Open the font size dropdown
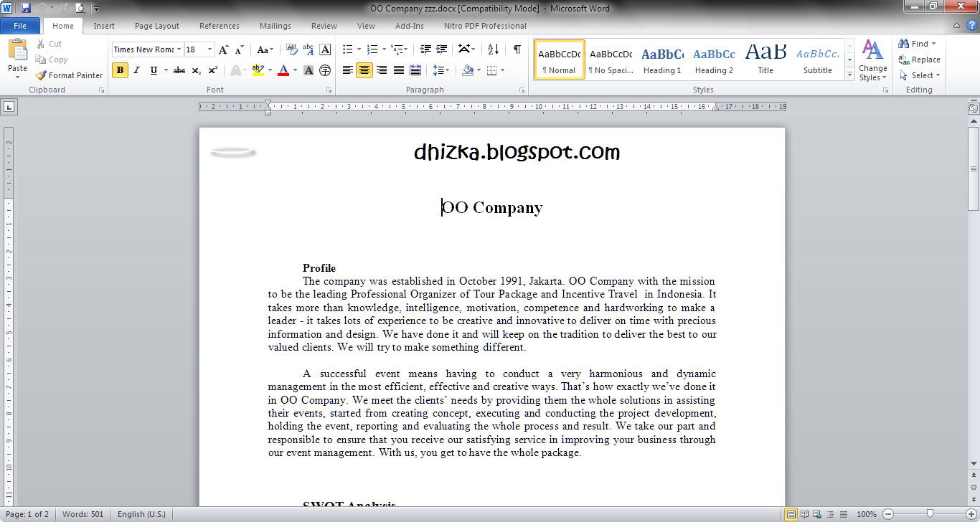Screen dimensions: 980x522 (x=209, y=49)
